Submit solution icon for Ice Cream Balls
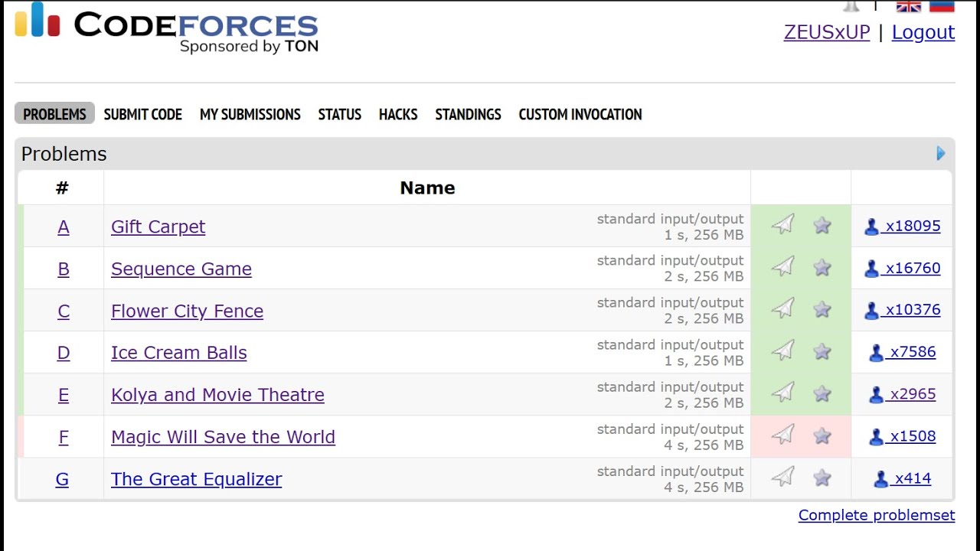The height and width of the screenshot is (551, 980). tap(782, 350)
